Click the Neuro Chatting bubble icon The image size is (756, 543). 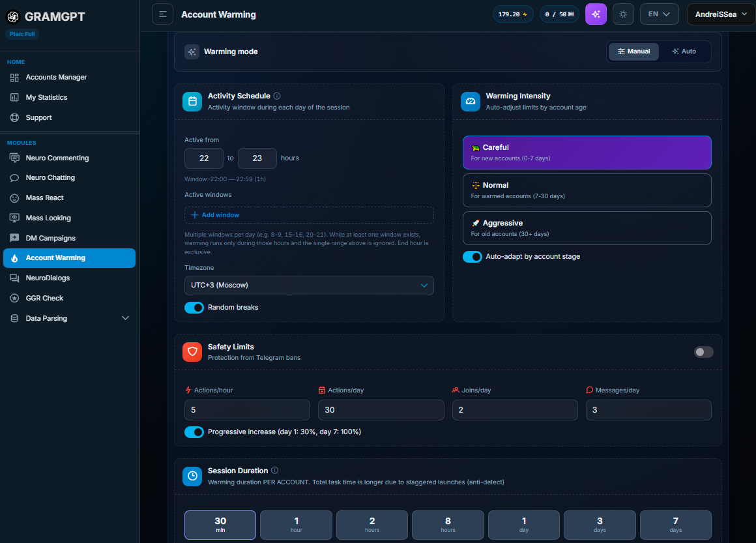pos(14,178)
